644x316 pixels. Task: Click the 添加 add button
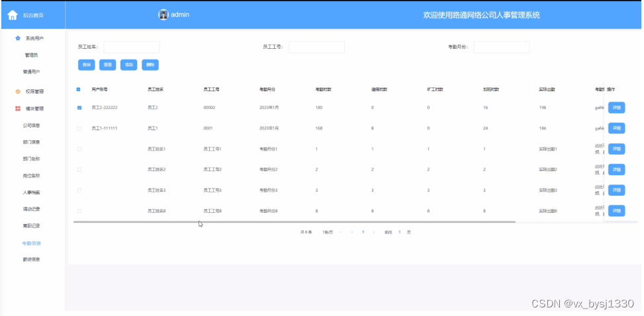(129, 65)
